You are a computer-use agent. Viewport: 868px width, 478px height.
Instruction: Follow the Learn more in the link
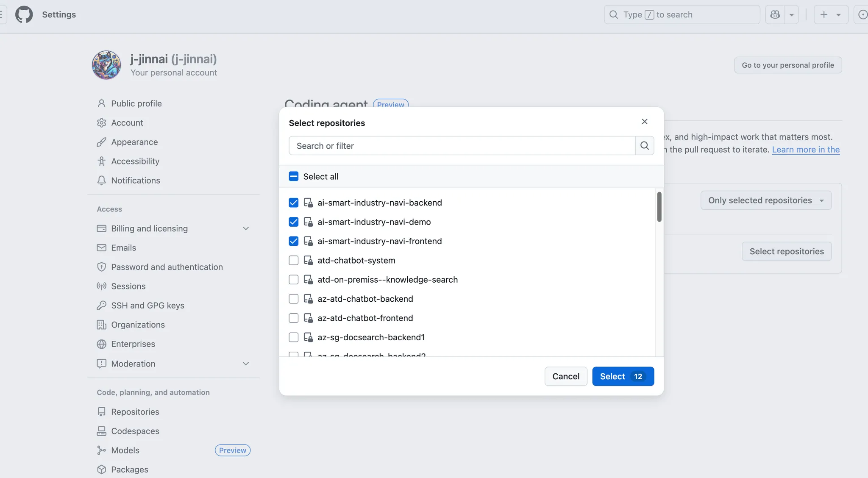point(805,150)
